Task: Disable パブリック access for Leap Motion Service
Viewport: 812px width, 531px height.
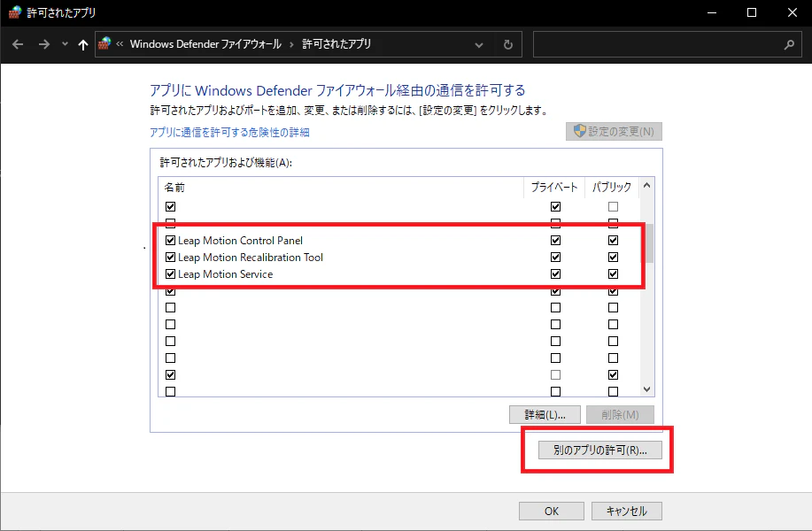Action: coord(612,273)
